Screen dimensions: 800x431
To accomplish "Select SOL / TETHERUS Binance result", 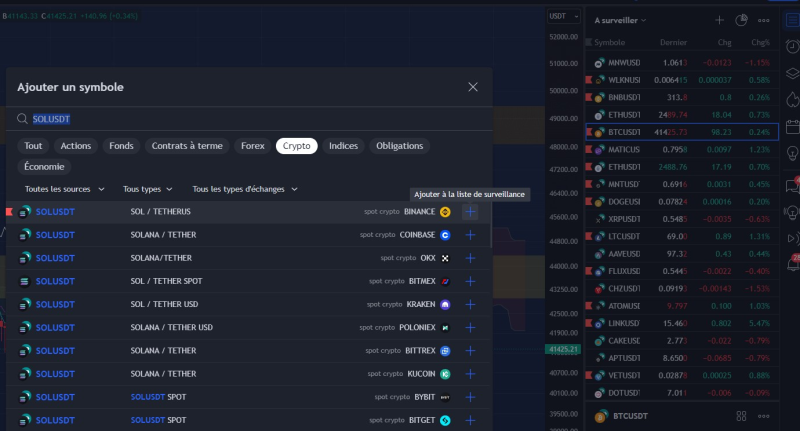I will 247,212.
